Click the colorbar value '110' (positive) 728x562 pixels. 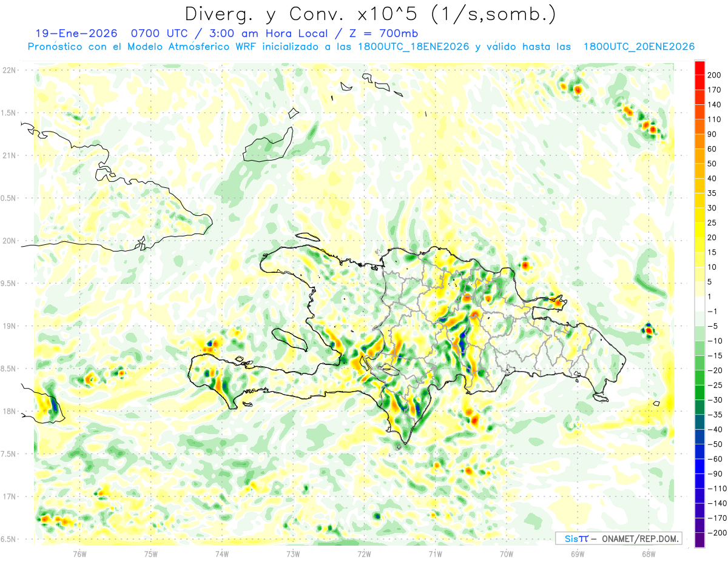coord(715,119)
